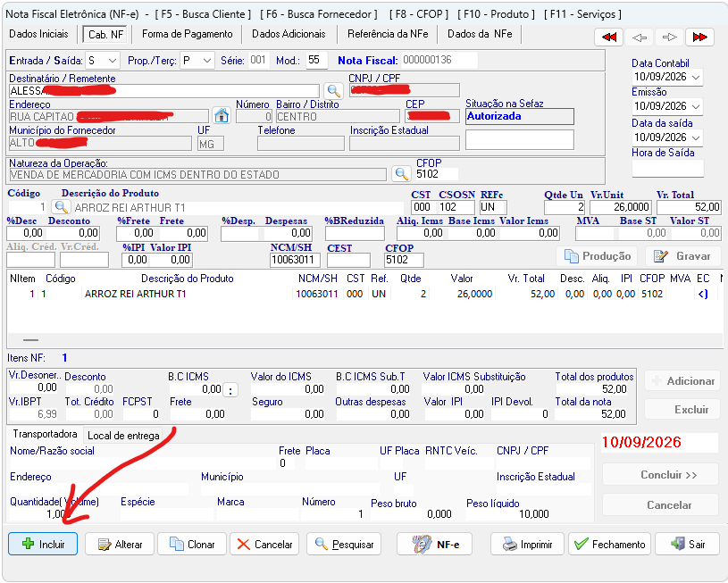Image resolution: width=728 pixels, height=583 pixels.
Task: Save the item with Gravar
Action: 682,256
